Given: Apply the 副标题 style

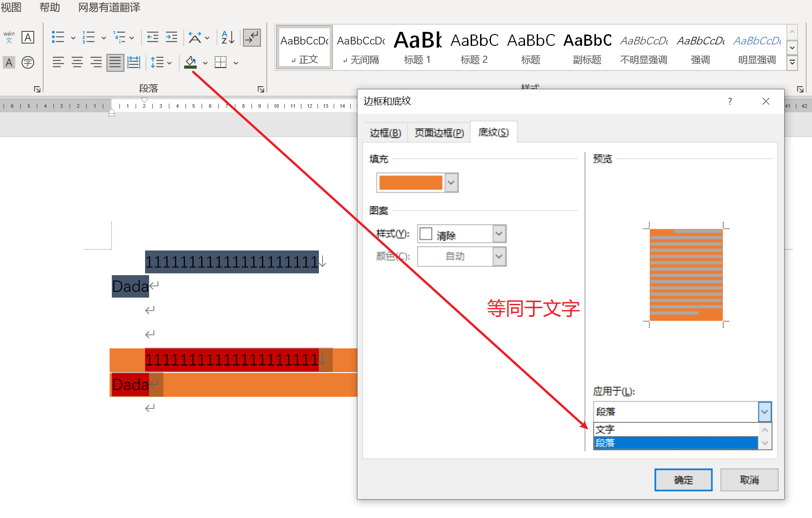Looking at the screenshot, I should (587, 48).
